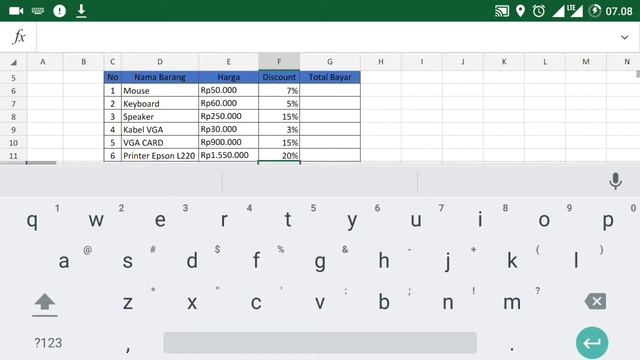Click the horizontal scrollbar thumb
The image size is (640, 360).
point(41,163)
